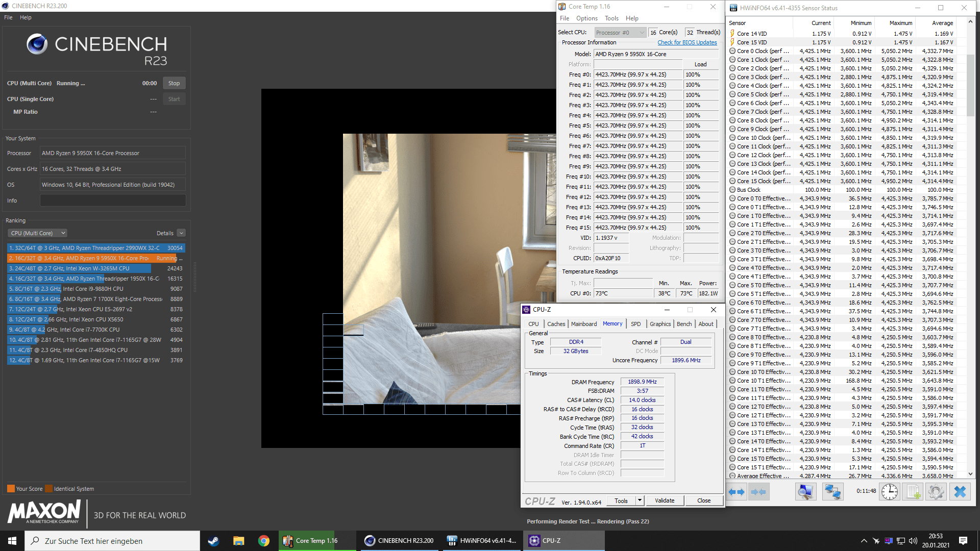
Task: Switch to HWiNFO64 taskbar window
Action: click(x=482, y=541)
